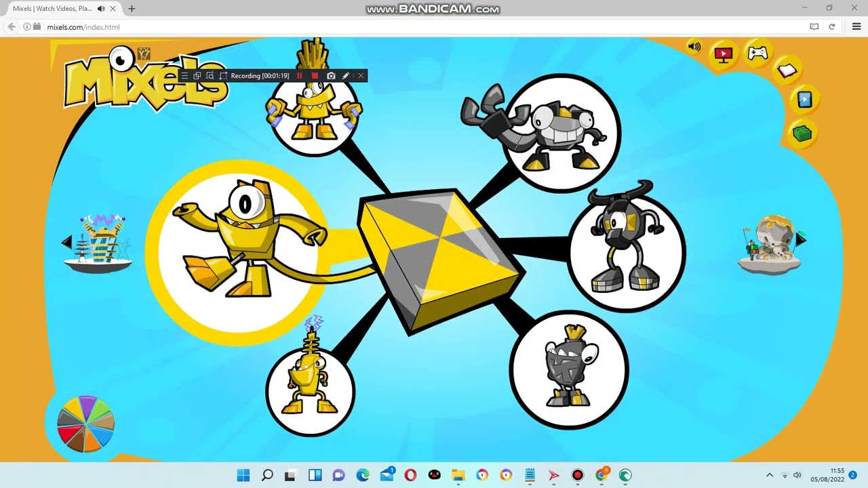Open system volume control
The height and width of the screenshot is (488, 868).
[x=797, y=475]
